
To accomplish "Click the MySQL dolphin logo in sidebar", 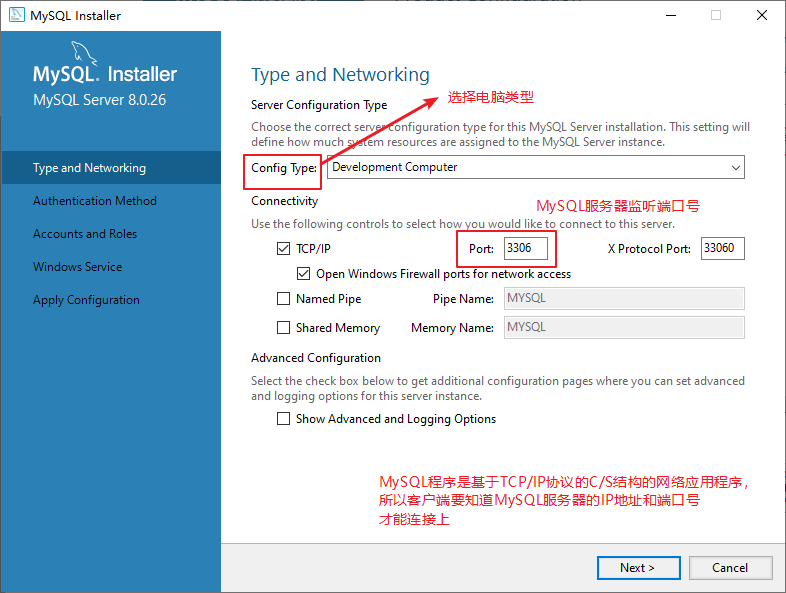I will [x=84, y=53].
